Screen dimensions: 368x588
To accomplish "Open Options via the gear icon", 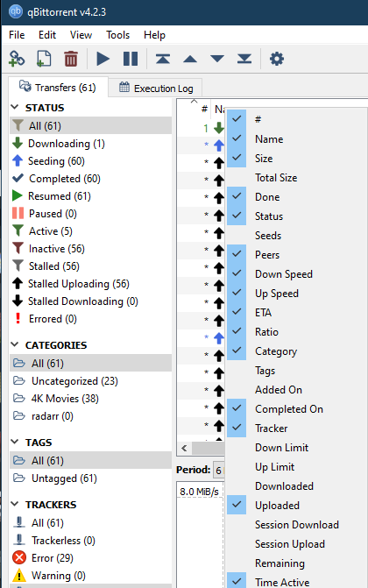I will 277,59.
